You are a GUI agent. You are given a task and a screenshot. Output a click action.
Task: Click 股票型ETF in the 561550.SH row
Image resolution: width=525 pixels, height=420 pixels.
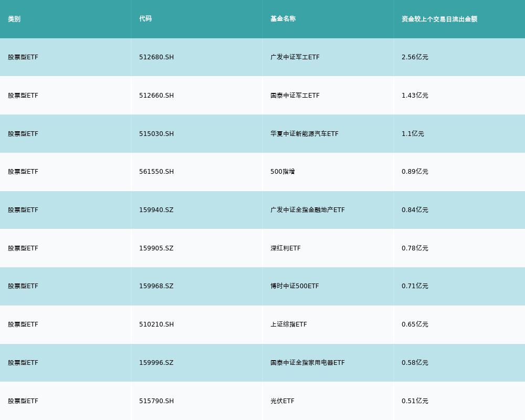23,172
